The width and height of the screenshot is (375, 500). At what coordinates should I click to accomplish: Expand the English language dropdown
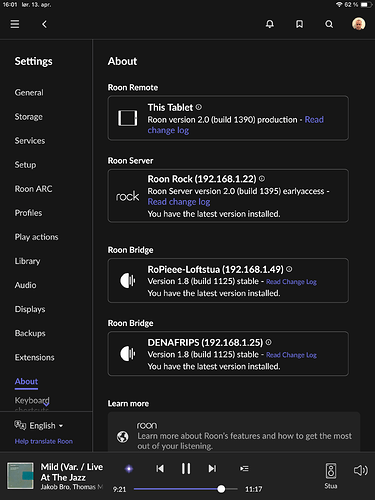tap(39, 426)
